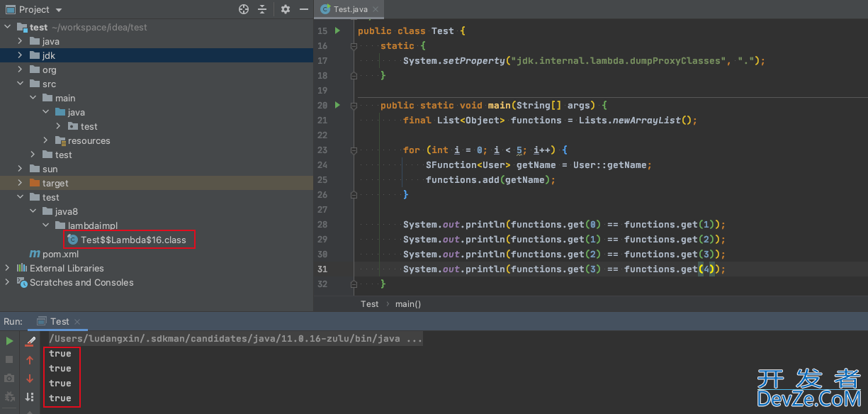Select the test package under src/main/java
The width and height of the screenshot is (868, 414).
[89, 126]
